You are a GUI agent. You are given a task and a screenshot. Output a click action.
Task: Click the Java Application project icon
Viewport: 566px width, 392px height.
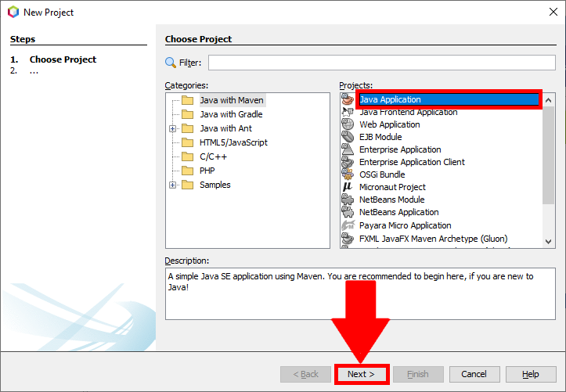348,99
